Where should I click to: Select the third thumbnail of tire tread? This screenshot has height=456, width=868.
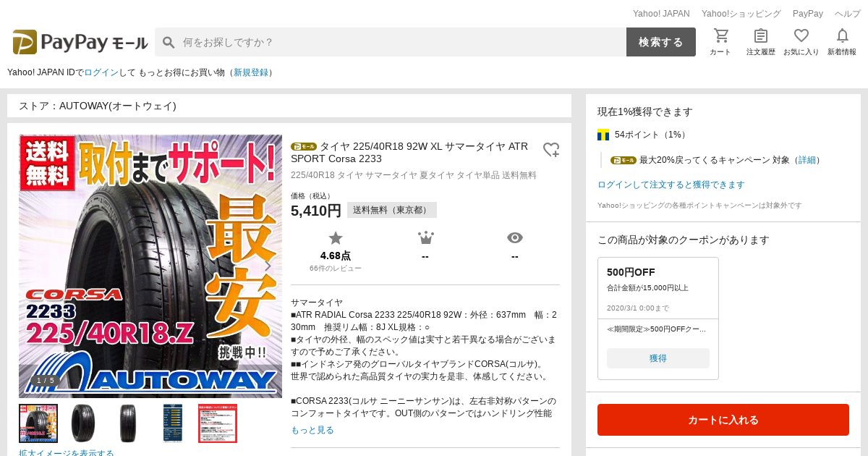[128, 423]
